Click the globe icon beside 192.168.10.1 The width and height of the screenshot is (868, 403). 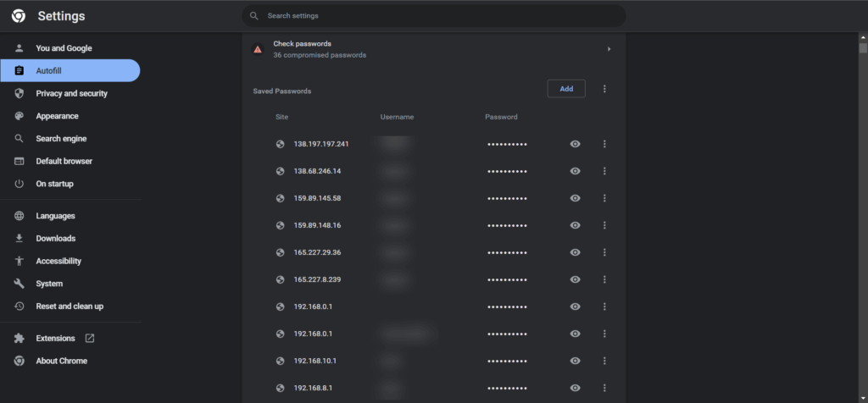[x=280, y=361]
